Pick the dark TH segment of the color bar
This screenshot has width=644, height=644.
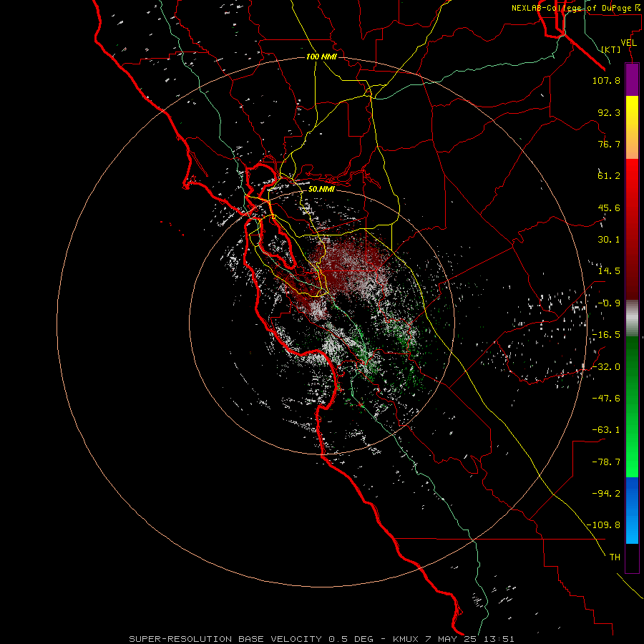pyautogui.click(x=632, y=558)
